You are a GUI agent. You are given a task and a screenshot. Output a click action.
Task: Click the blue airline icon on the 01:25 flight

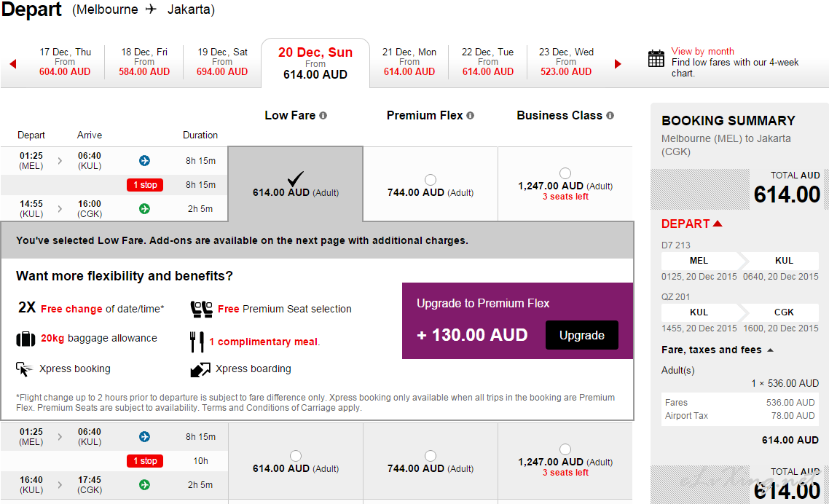tap(144, 160)
